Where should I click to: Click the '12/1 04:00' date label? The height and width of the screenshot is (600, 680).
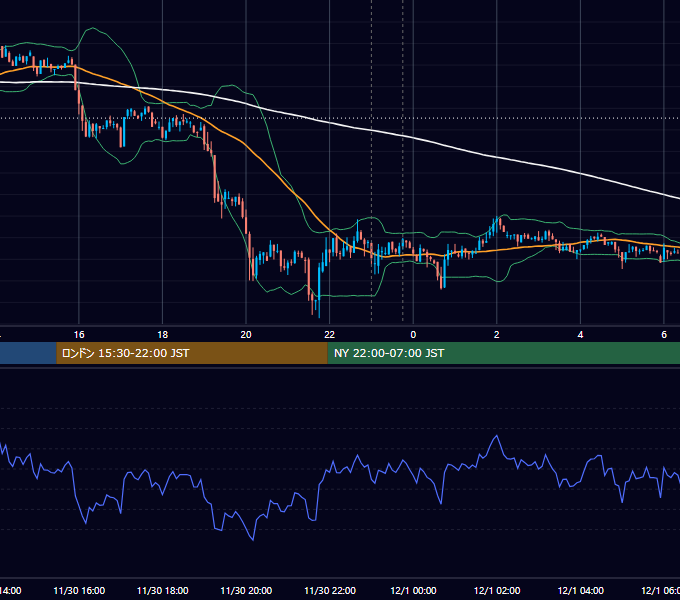coord(581,591)
